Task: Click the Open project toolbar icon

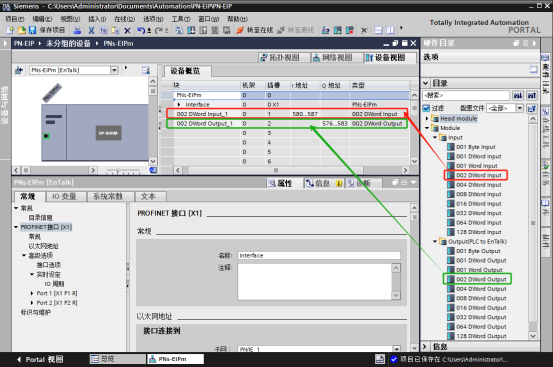Action: click(x=21, y=30)
